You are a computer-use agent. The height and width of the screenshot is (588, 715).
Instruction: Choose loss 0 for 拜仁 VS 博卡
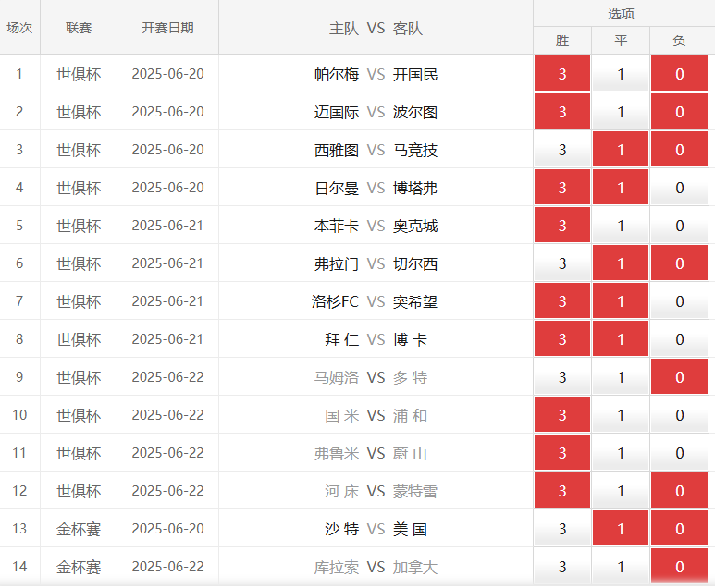tap(680, 338)
